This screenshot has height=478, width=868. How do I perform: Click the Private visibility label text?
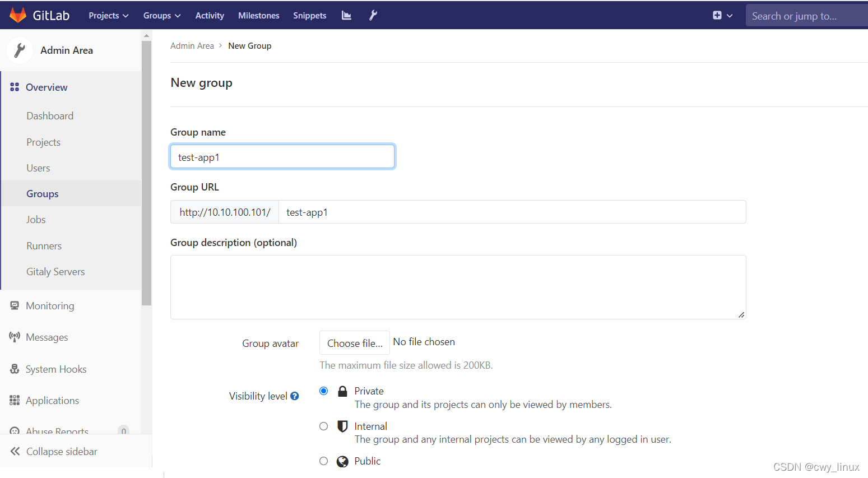(369, 391)
